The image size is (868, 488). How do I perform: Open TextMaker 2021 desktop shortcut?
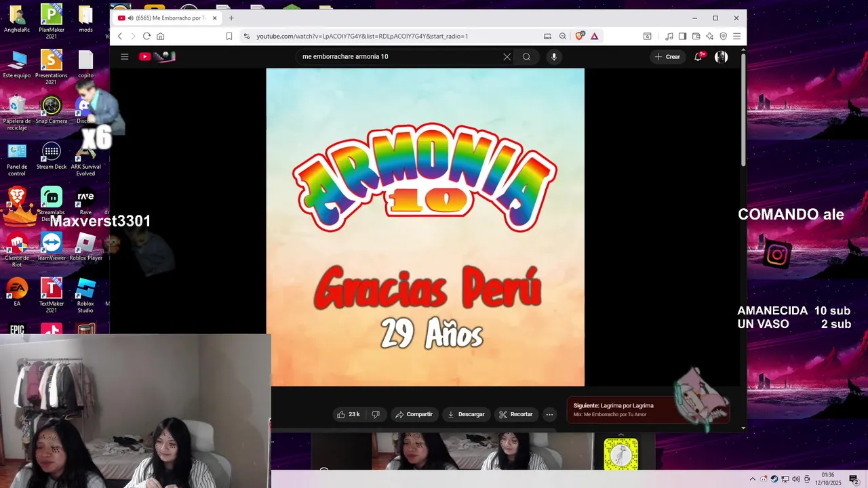[52, 295]
